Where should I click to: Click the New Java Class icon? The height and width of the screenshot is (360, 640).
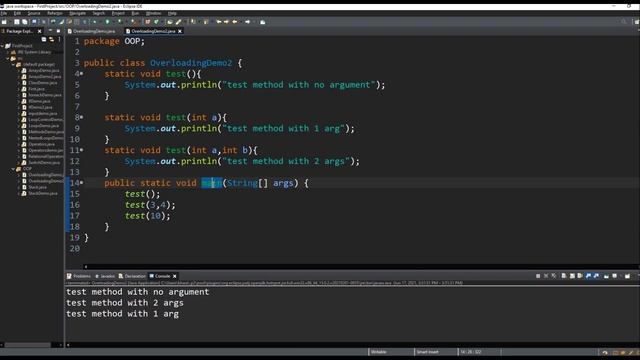156,22
